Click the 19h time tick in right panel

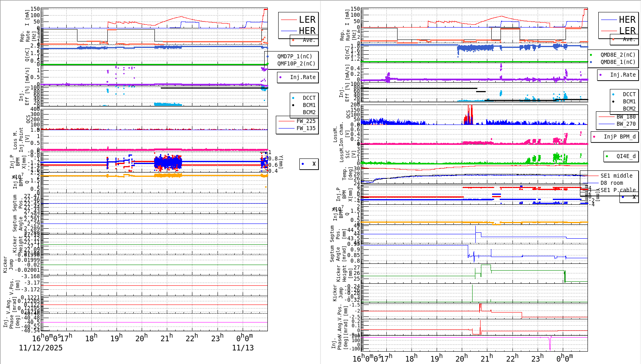click(x=437, y=358)
